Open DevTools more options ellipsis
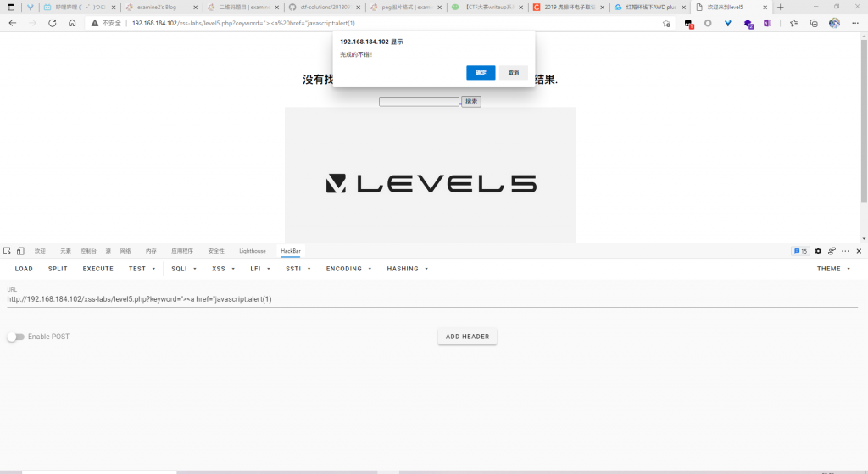The width and height of the screenshot is (868, 474). [845, 251]
